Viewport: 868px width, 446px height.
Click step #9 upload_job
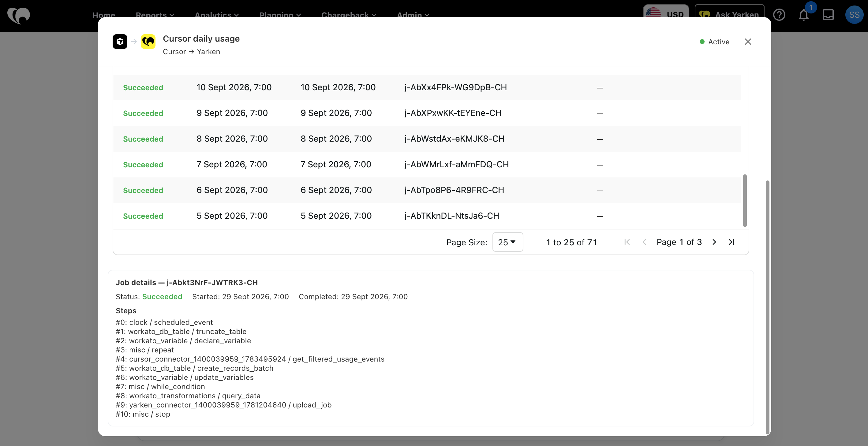tap(224, 405)
